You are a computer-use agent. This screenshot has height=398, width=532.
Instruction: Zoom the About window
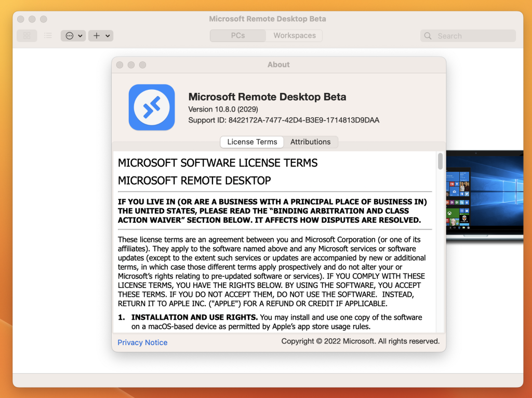pos(142,65)
